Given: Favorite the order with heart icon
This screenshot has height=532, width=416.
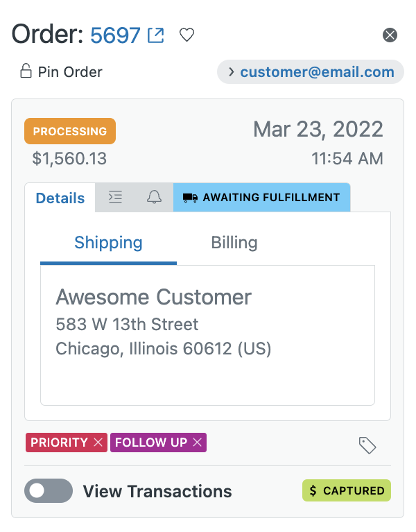Looking at the screenshot, I should coord(187,35).
